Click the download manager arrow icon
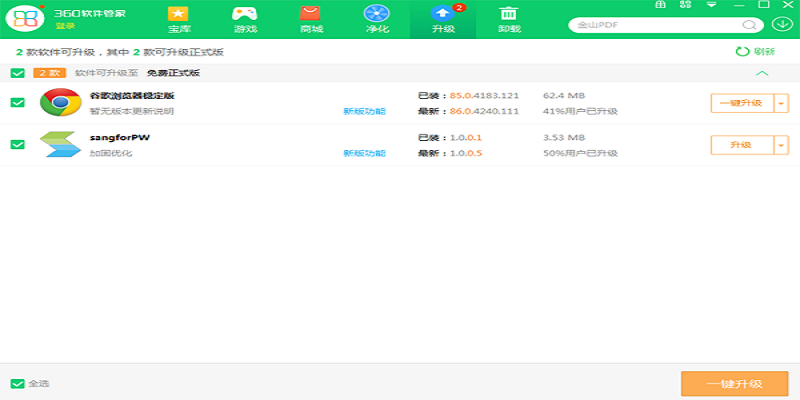This screenshot has height=400, width=800. click(782, 24)
